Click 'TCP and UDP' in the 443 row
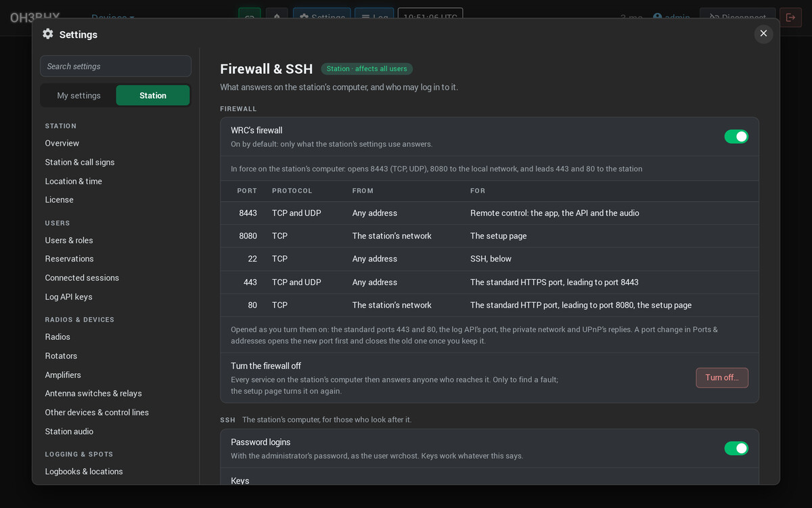 pyautogui.click(x=296, y=282)
